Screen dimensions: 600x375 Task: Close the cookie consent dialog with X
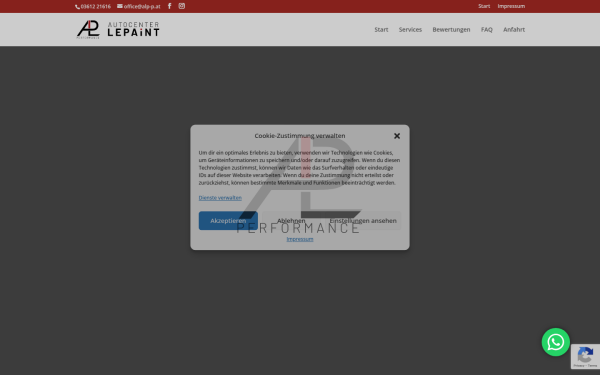[397, 136]
